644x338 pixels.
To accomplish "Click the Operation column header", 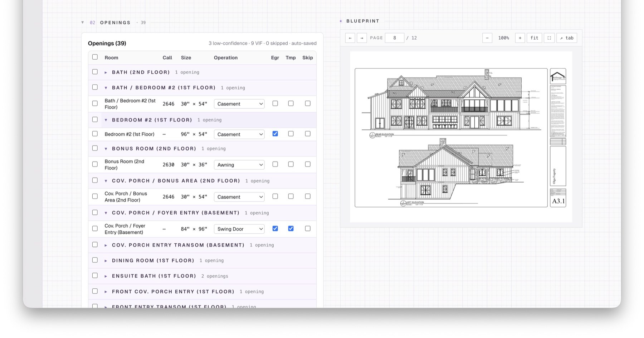I will tap(226, 58).
